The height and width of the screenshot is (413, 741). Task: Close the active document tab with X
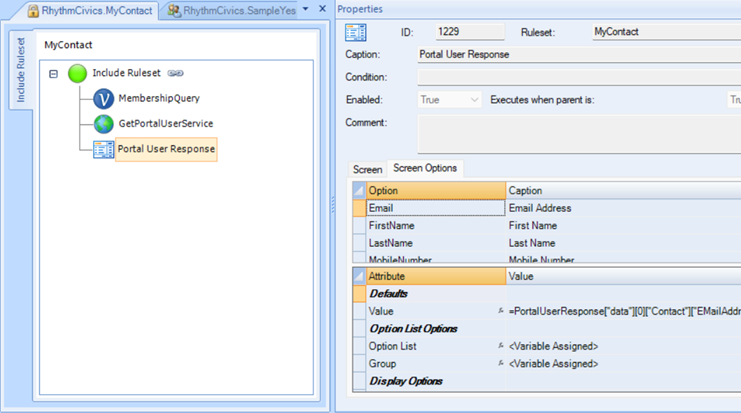point(322,9)
